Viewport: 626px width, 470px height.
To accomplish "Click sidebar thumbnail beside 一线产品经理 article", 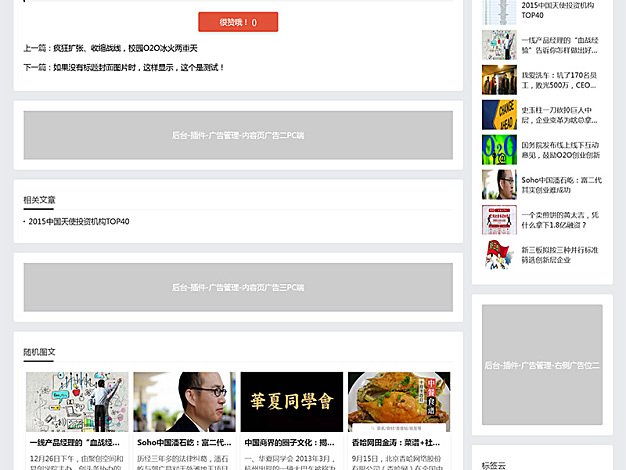I will pos(499,45).
